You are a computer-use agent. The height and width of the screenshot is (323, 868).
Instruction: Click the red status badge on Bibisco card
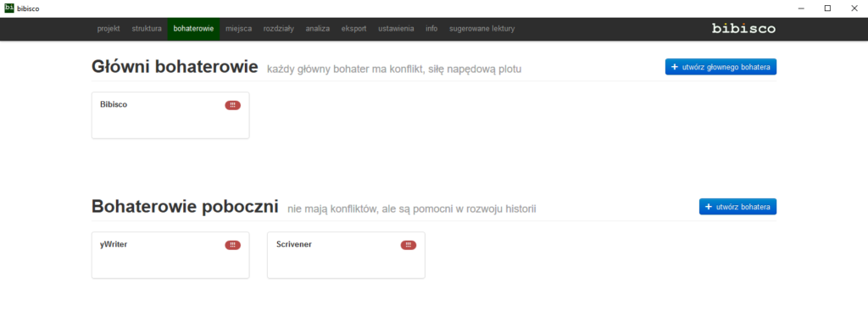pos(232,105)
